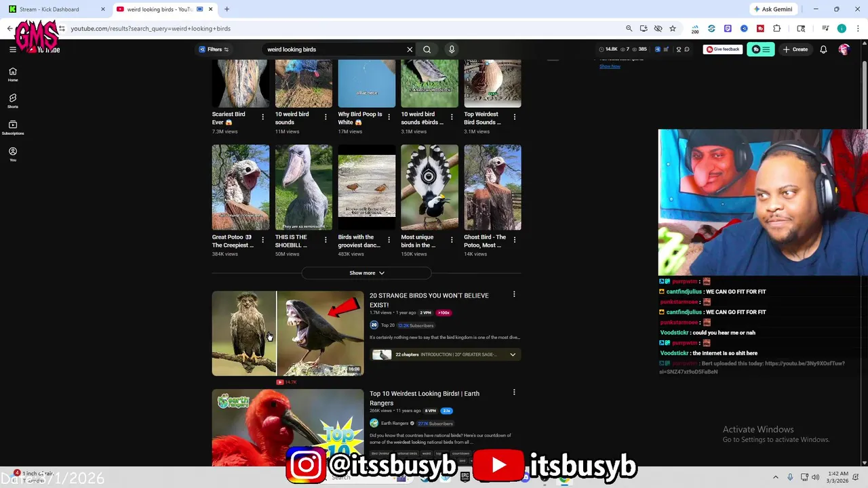Image resolution: width=868 pixels, height=488 pixels.
Task: Open the 20 STRANGE BIRDS video thumbnail
Action: click(288, 333)
